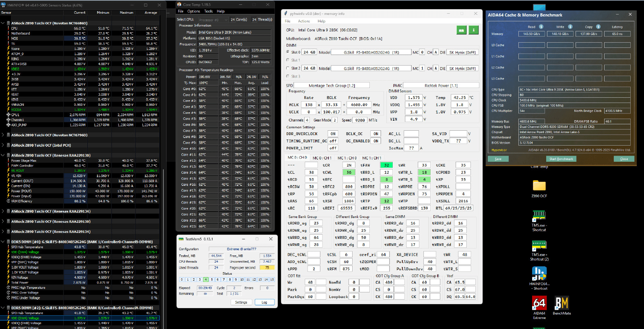
Task: Click the Settings button in TestMem5
Action: tap(241, 302)
